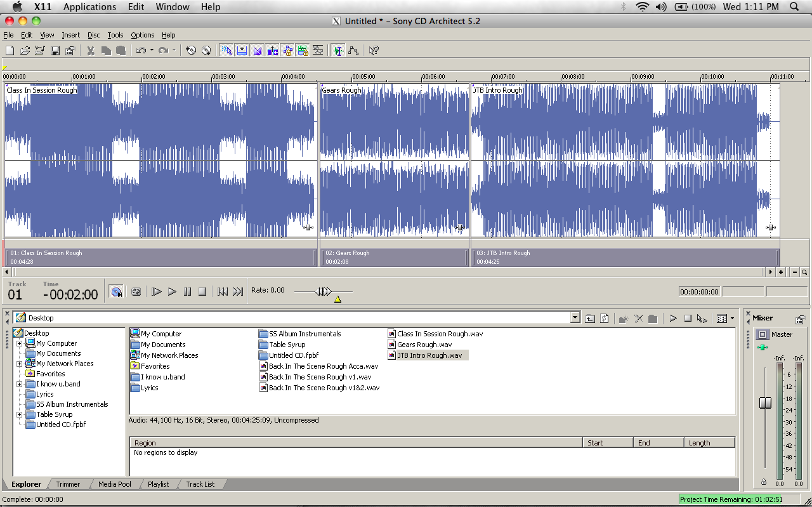
Task: Stop playback with transport button
Action: click(x=202, y=292)
